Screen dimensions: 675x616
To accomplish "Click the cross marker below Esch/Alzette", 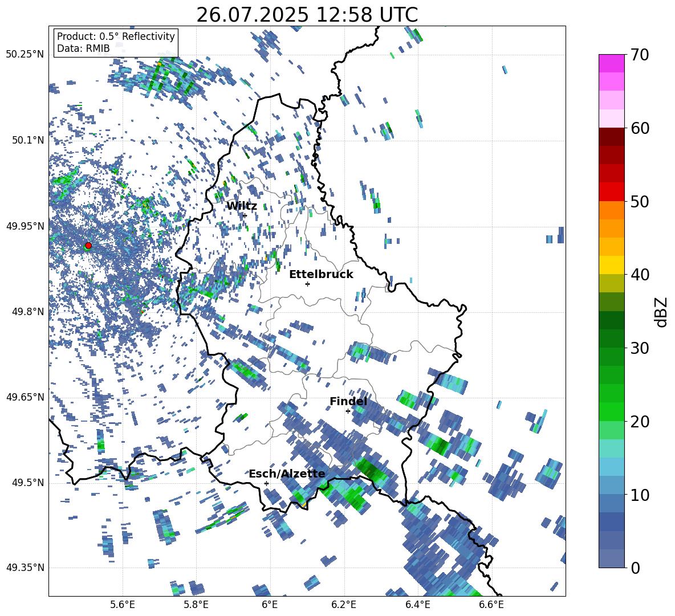I will coord(266,483).
